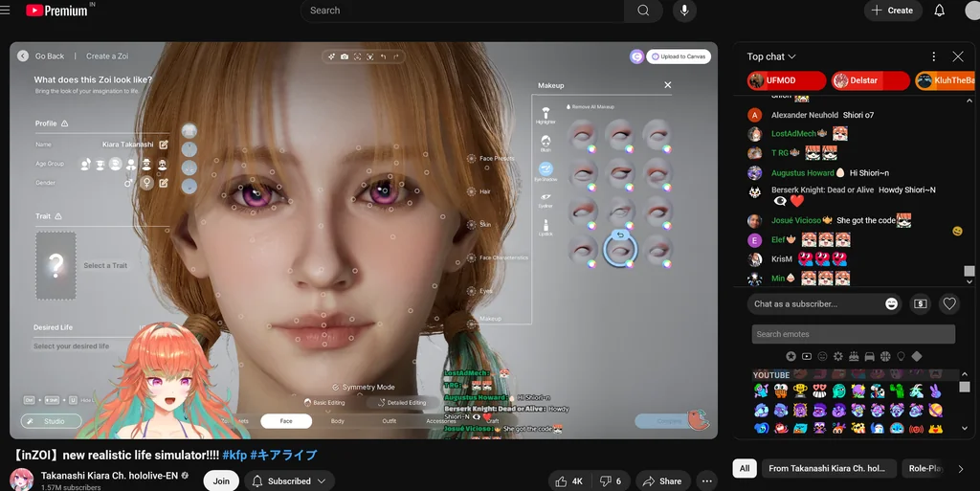Click the Share button
980x491 pixels.
tap(662, 481)
